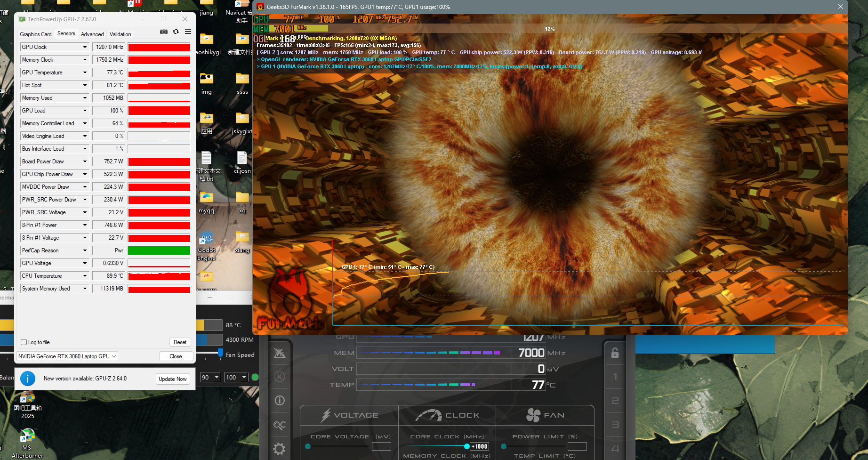Expand Hot Spot sensor dropdown
The width and height of the screenshot is (868, 460).
(85, 85)
